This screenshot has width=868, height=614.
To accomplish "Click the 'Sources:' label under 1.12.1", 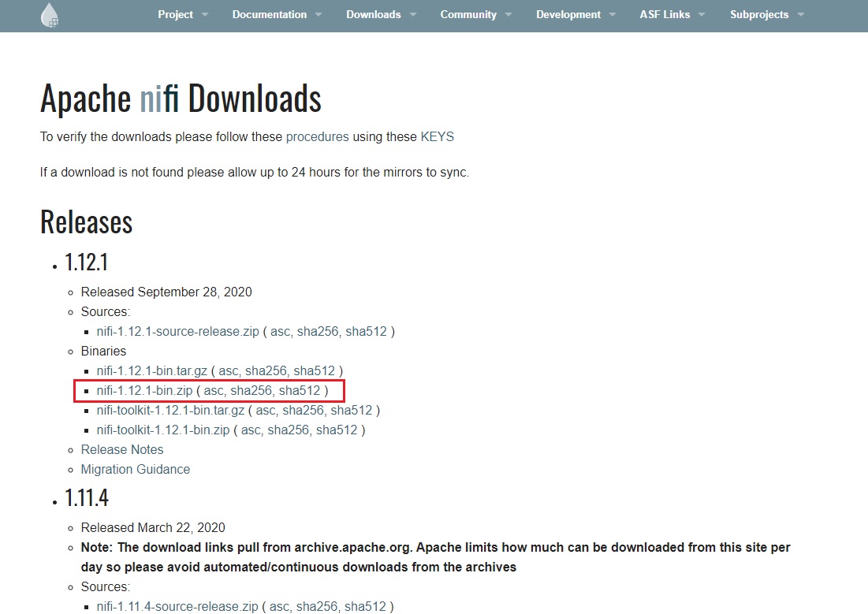I will [105, 311].
